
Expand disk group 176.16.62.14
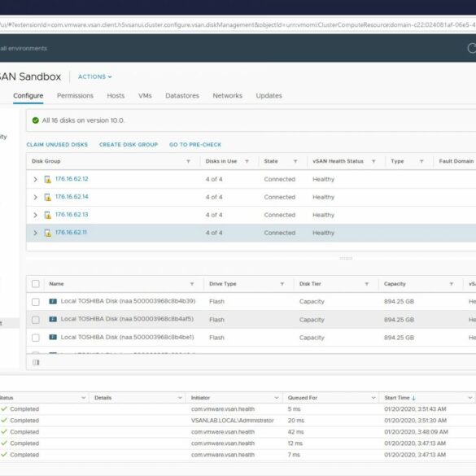click(35, 198)
